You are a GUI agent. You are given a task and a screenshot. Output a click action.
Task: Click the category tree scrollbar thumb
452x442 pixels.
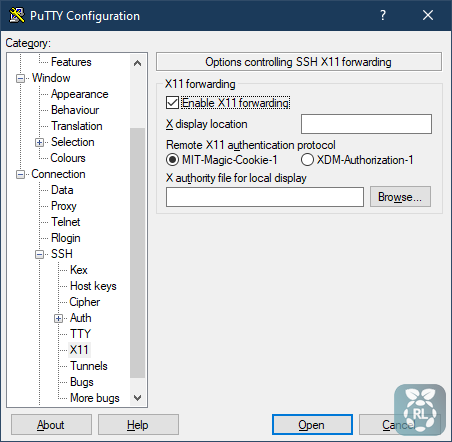coord(137,253)
